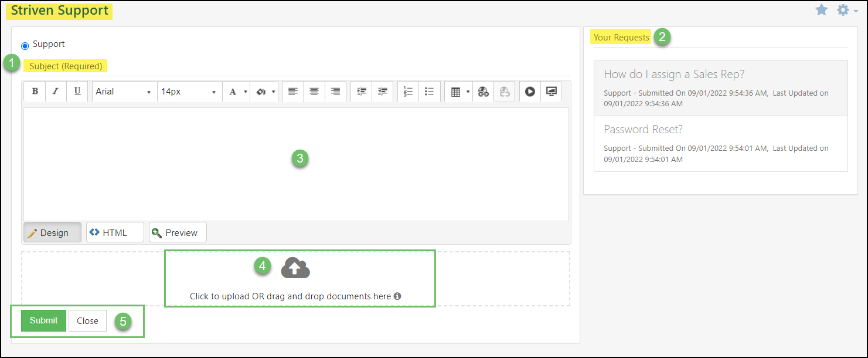Click the 'Your Requests' heading
868x358 pixels.
[621, 38]
